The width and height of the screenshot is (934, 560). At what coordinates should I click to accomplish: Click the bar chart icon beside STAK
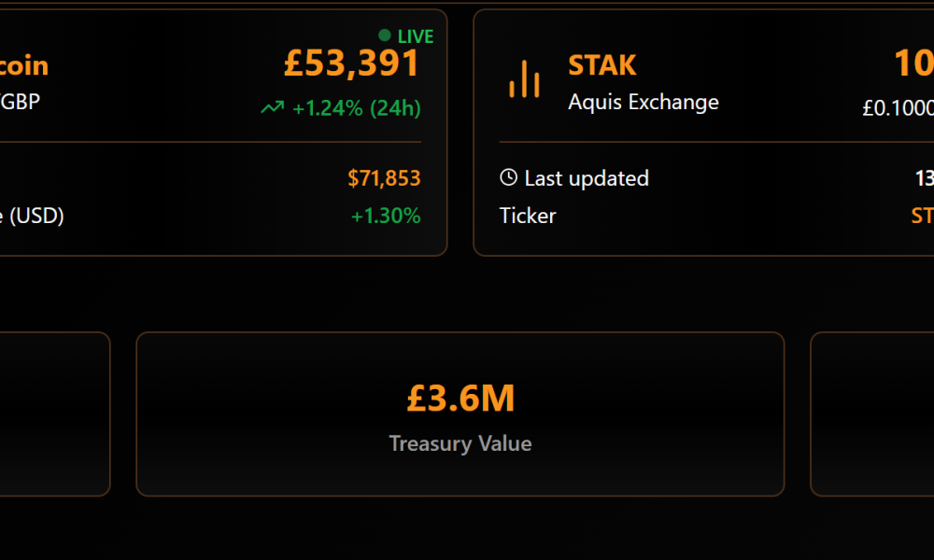point(525,80)
